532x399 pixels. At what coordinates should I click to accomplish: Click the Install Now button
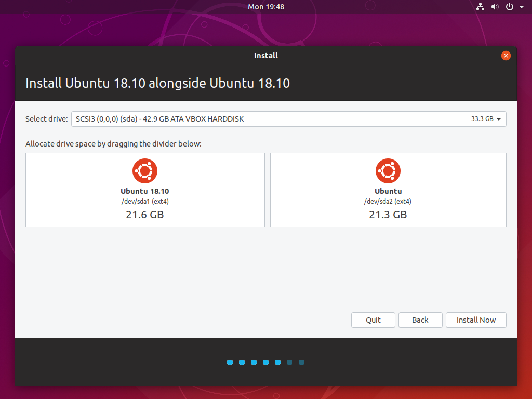click(x=476, y=320)
